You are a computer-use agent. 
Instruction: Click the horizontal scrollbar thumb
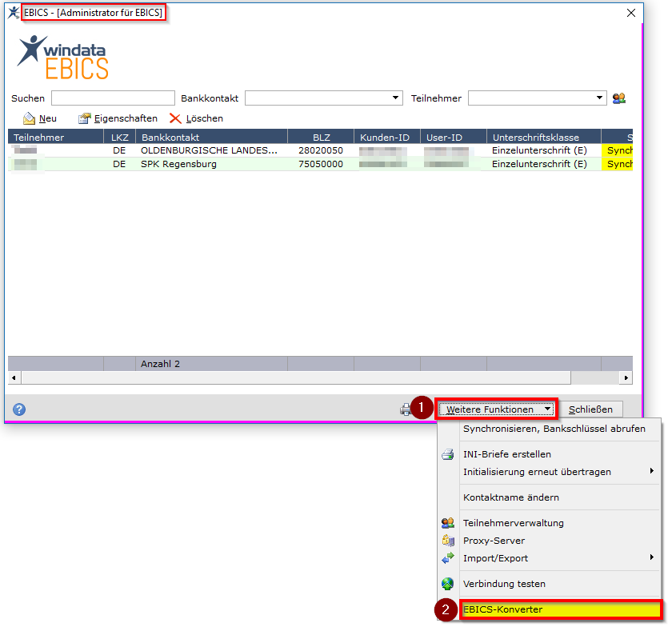(x=296, y=377)
